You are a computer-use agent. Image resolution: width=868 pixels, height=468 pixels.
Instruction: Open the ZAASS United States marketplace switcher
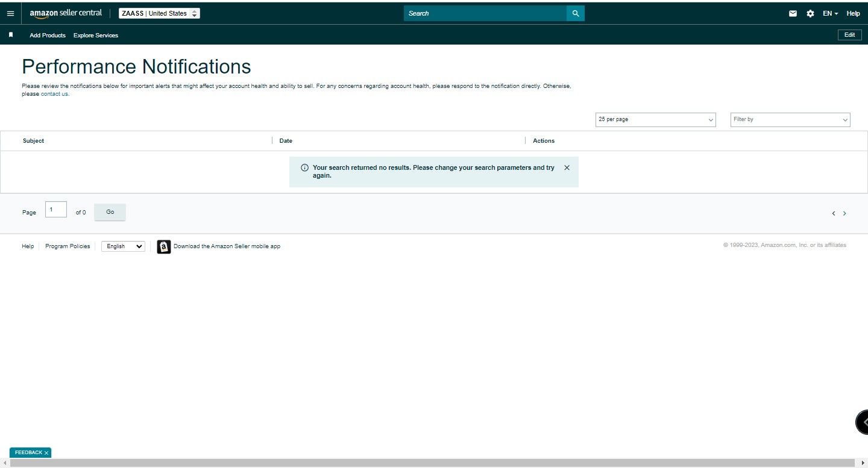[159, 13]
